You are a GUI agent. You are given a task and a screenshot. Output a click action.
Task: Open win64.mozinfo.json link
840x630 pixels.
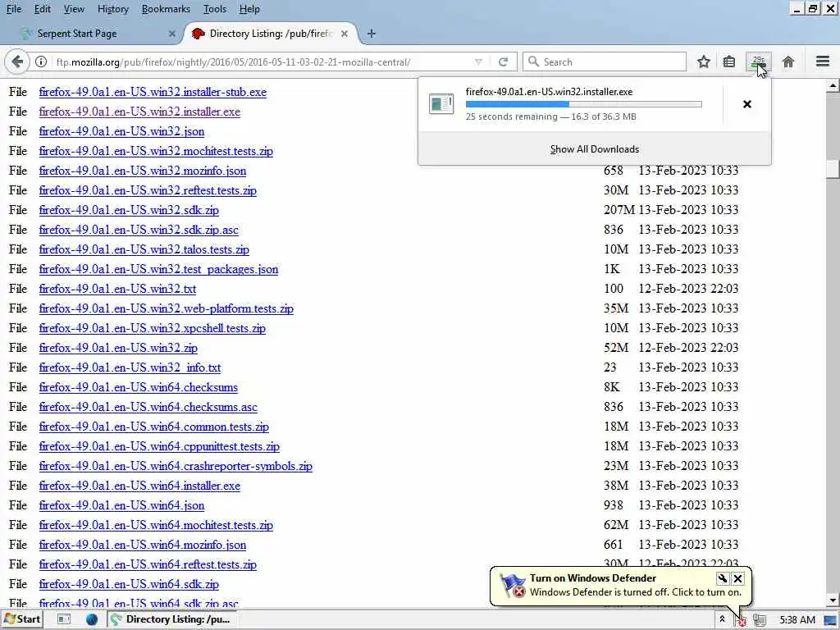tap(143, 545)
